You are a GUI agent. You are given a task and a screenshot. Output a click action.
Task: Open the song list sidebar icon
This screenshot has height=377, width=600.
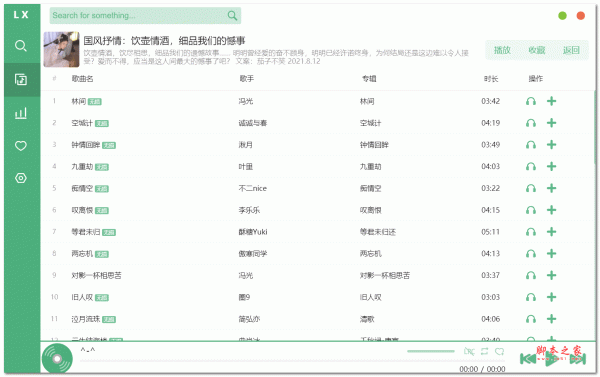(21, 79)
